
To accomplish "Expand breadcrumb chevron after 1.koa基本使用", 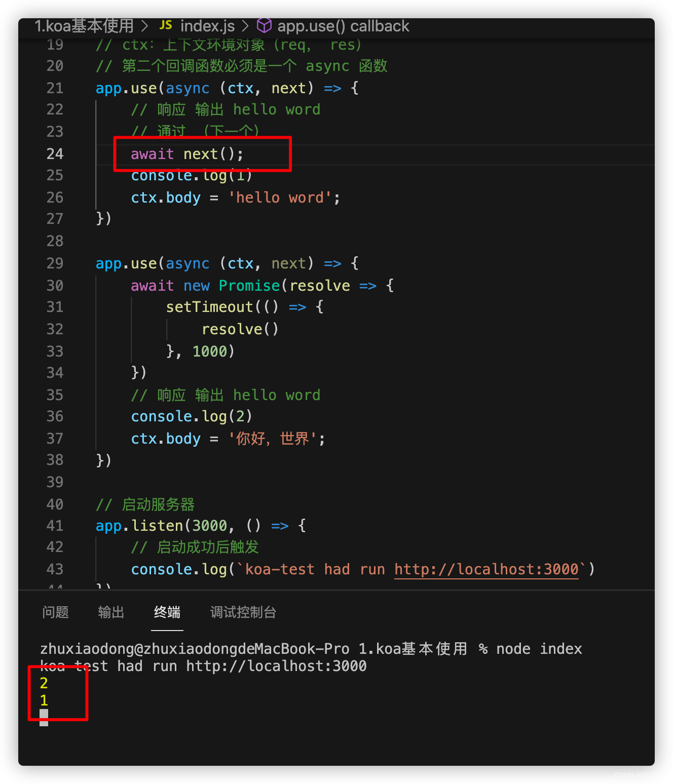I will (x=145, y=25).
